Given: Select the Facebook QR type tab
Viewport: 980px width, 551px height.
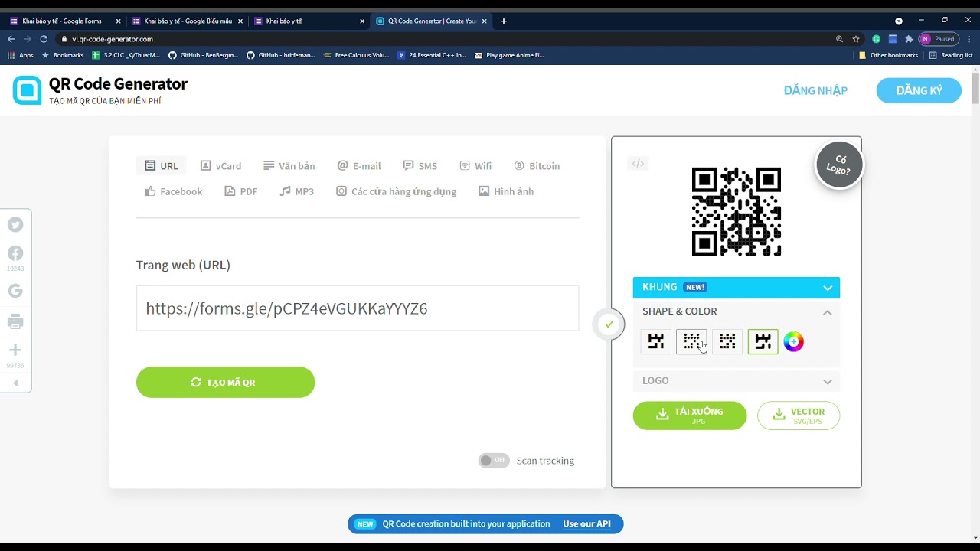Looking at the screenshot, I should (x=173, y=191).
